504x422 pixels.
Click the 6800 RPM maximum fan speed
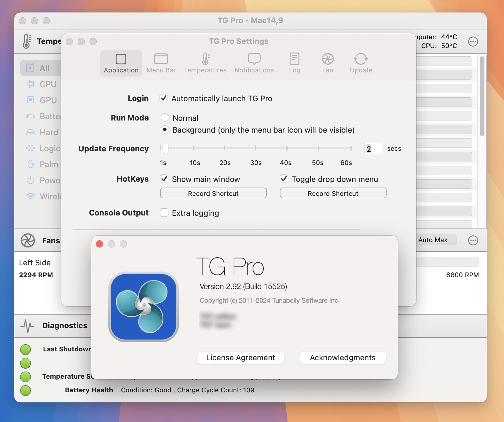(x=462, y=275)
